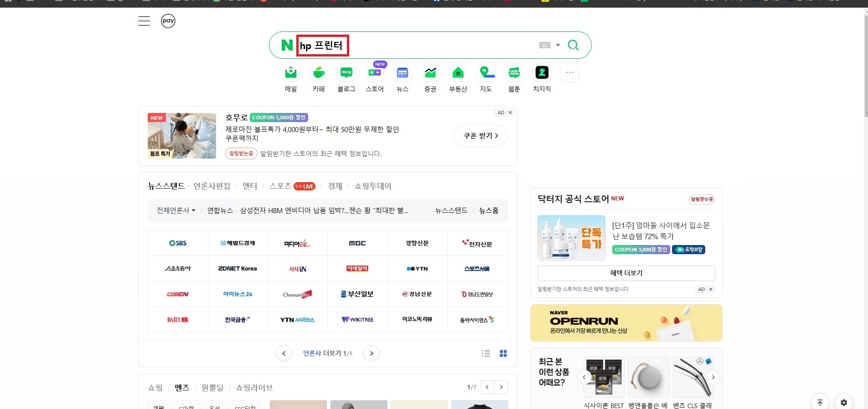Close the 닥터지 store ad
Viewport: 868px width, 409px height.
coord(711,289)
